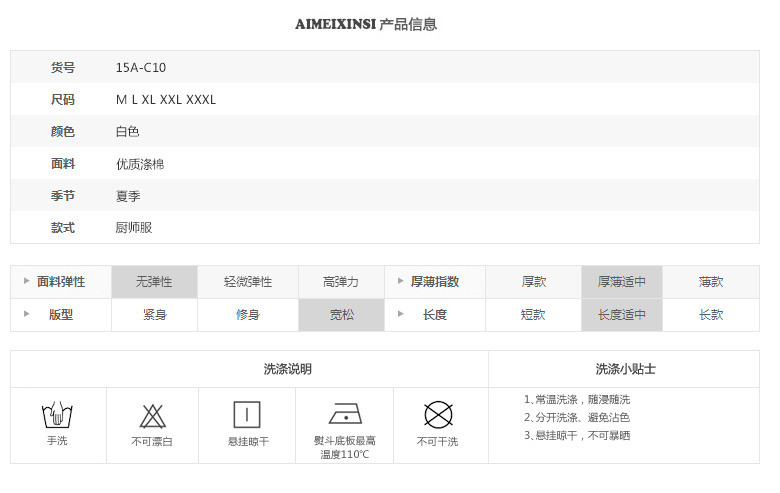Image resolution: width=780 pixels, height=493 pixels.
Task: Click the AIMEIXINSI 产品信息 heading
Action: click(366, 24)
